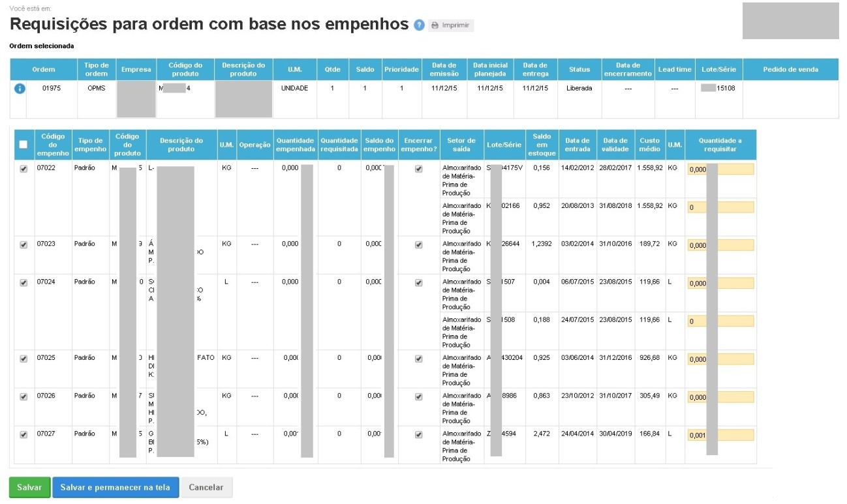Click the Código do empenho column header
847x504 pixels.
53,145
